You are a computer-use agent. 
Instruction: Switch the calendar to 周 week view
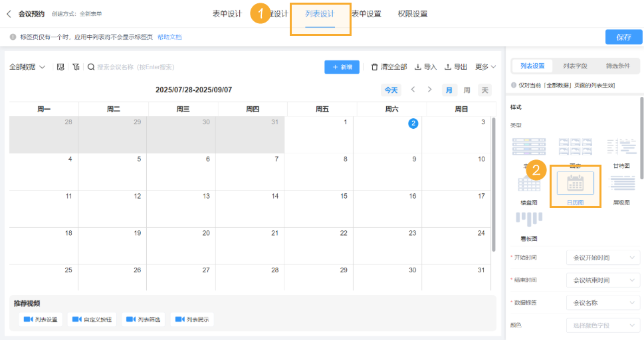click(467, 90)
